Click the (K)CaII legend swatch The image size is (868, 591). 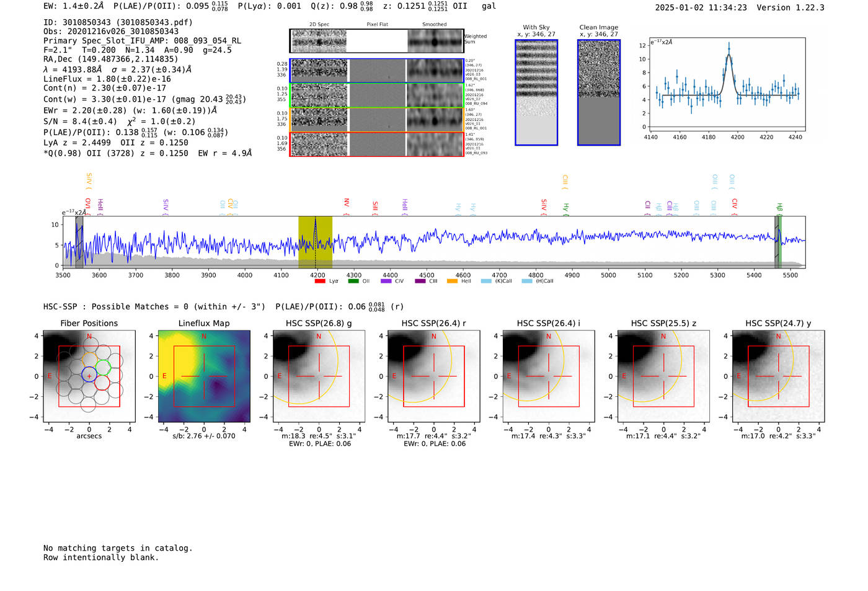[486, 281]
